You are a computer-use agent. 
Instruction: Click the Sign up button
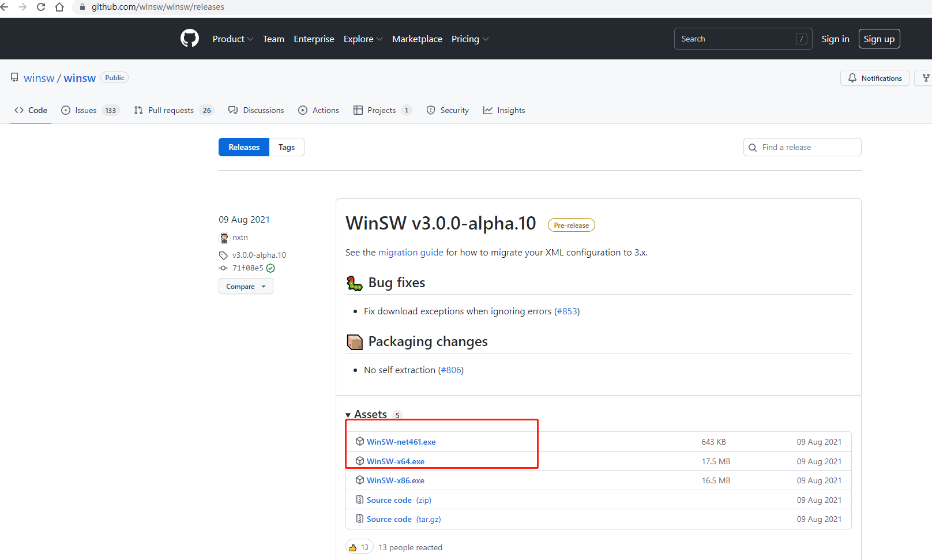(x=879, y=39)
